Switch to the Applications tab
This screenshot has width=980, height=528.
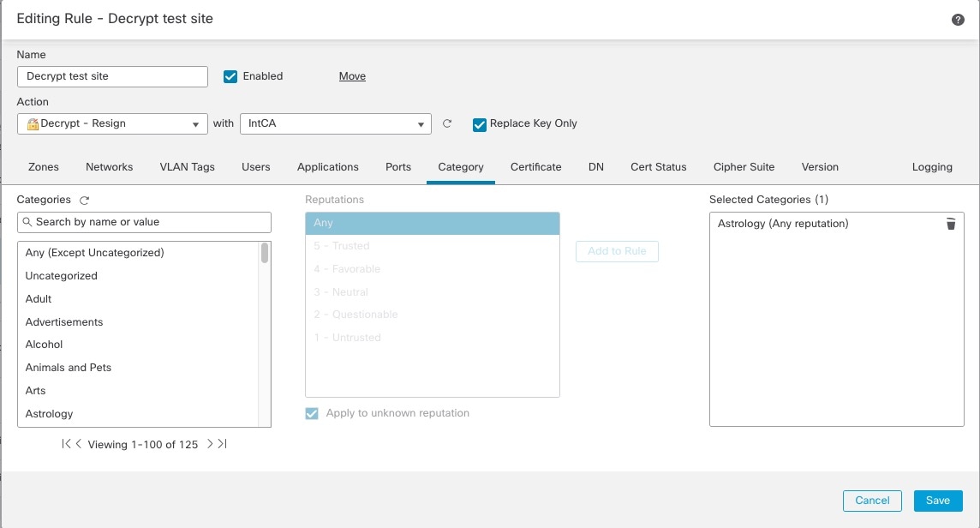327,167
